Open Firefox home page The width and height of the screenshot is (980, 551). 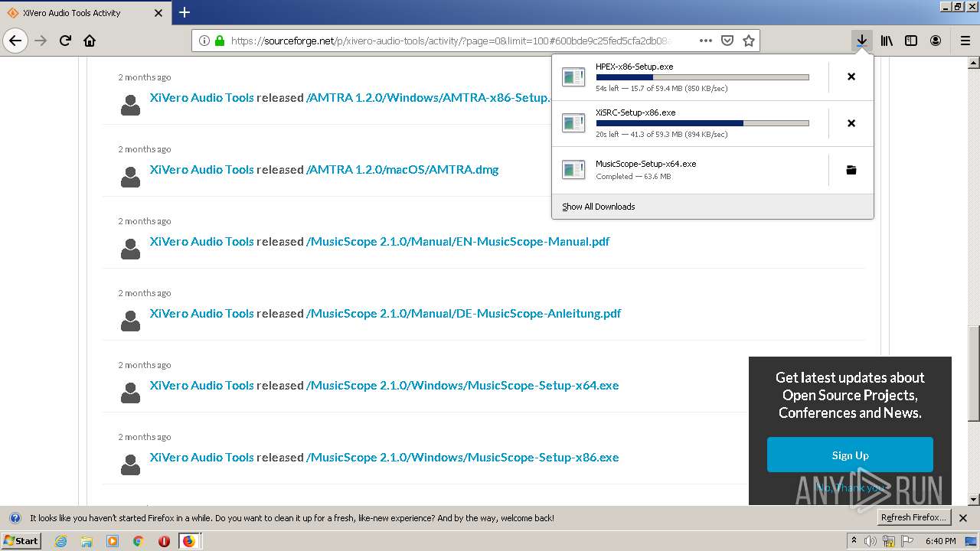pyautogui.click(x=90, y=41)
